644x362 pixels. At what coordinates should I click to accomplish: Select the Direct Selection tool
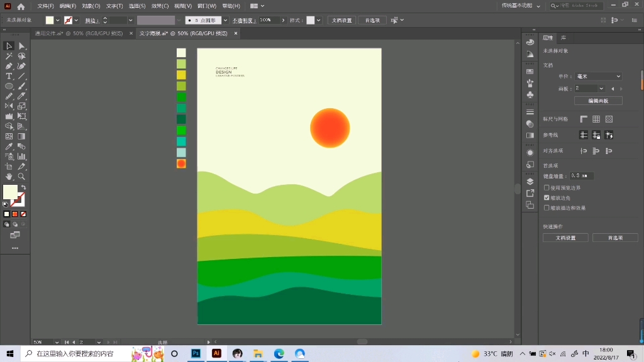pos(21,46)
